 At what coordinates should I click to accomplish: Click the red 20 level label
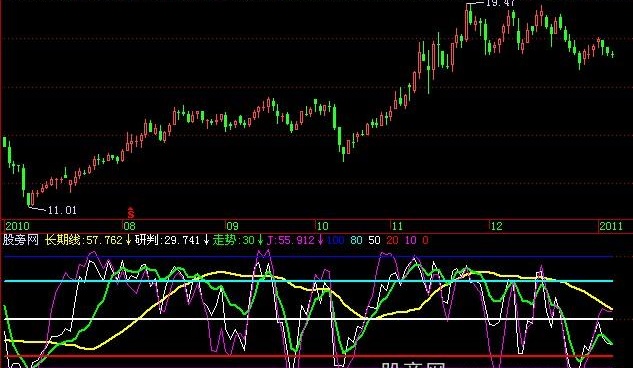[x=392, y=240]
